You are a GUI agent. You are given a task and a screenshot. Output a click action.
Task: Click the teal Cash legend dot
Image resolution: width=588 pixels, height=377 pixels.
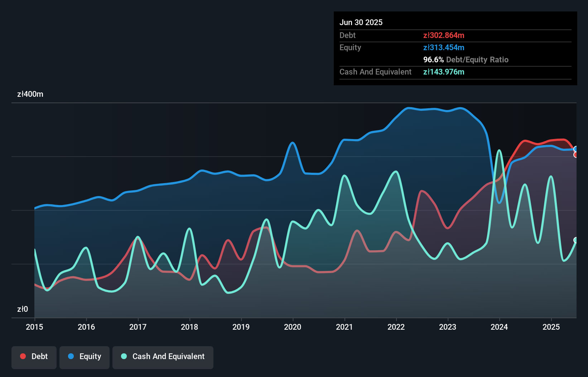point(124,356)
